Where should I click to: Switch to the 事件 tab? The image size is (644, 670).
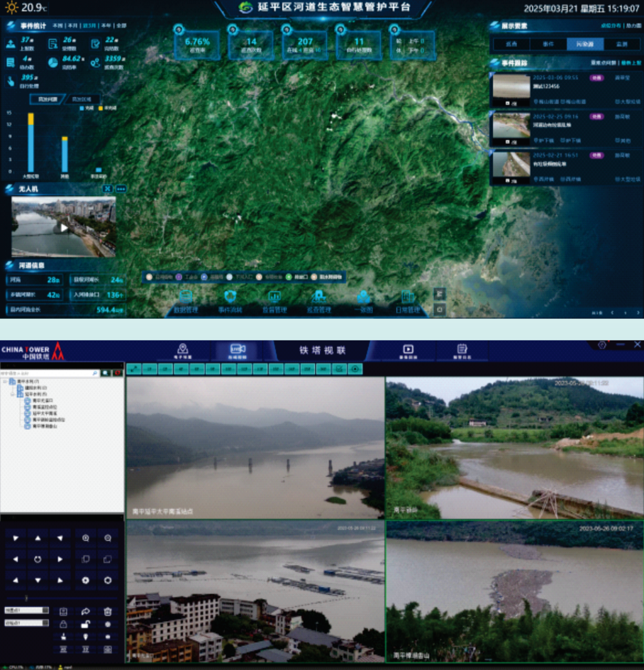pos(548,44)
